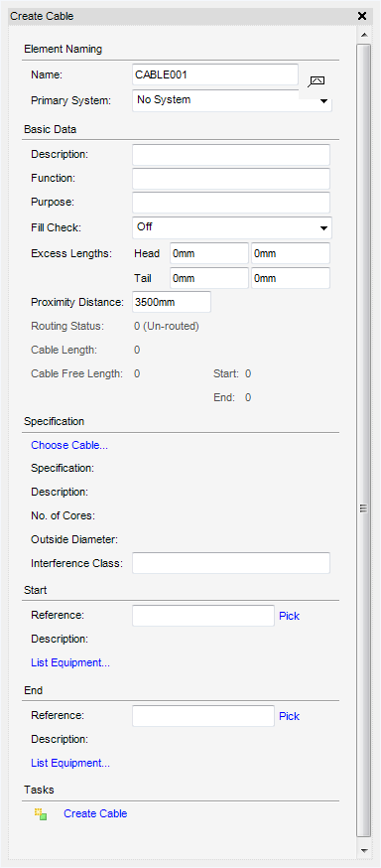Screen dimensions: 381x868
Task: Click the Interference Class field
Action: pyautogui.click(x=231, y=563)
